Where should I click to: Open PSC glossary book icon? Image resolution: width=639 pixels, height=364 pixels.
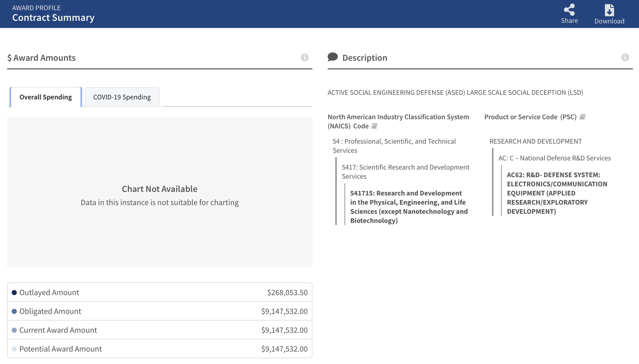(582, 117)
